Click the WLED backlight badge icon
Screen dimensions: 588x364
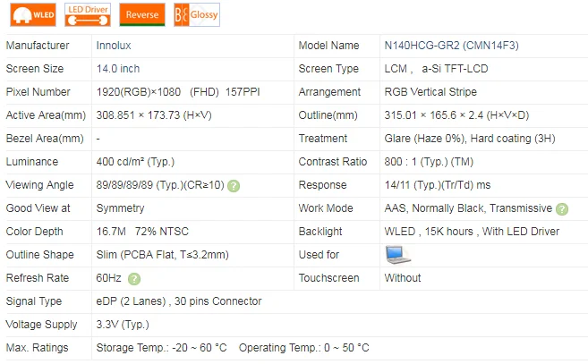point(33,15)
